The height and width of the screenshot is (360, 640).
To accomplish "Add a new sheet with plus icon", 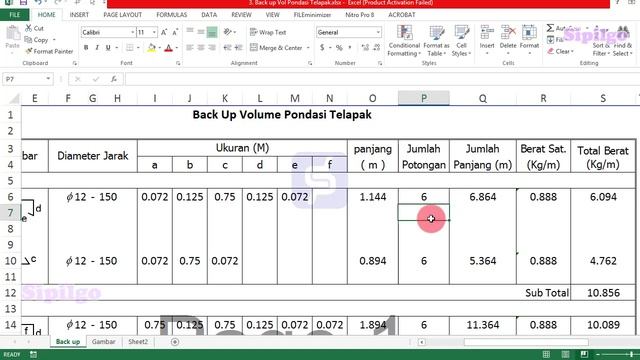I will point(175,342).
